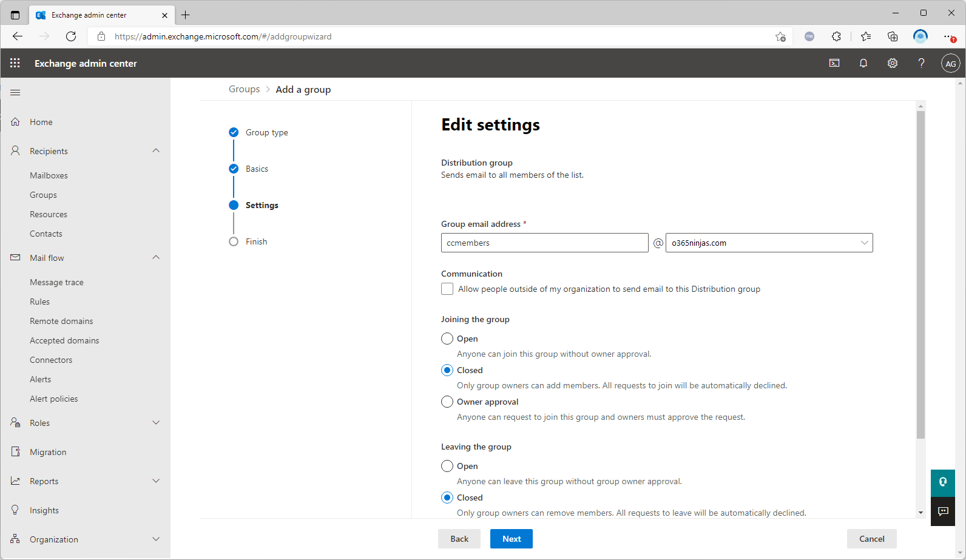
Task: Collapse the Recipients section
Action: (x=156, y=150)
